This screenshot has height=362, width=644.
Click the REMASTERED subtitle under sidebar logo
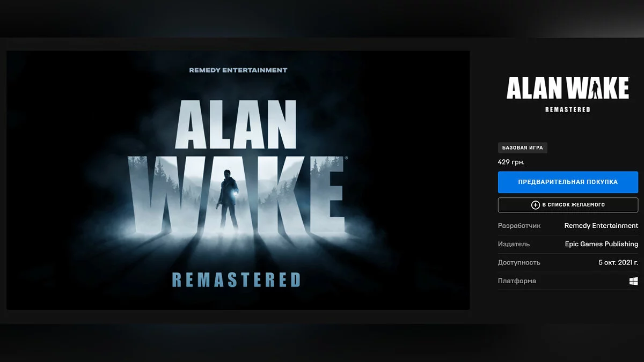click(568, 109)
